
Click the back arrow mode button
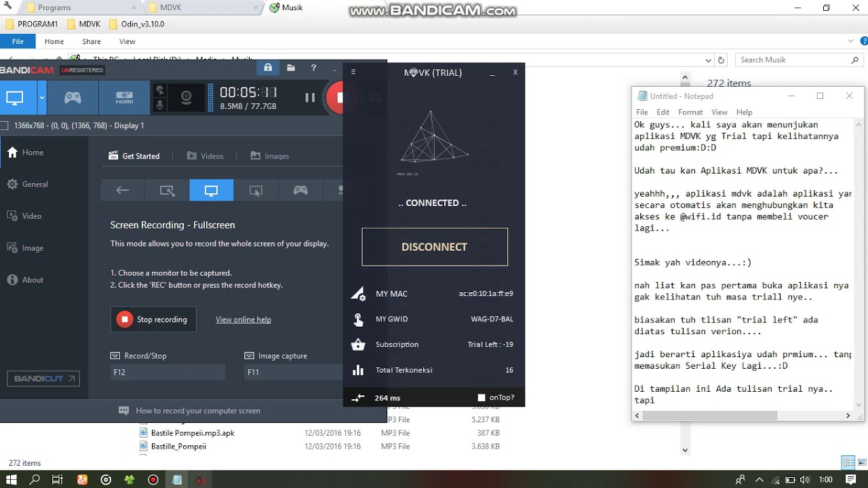click(x=123, y=190)
